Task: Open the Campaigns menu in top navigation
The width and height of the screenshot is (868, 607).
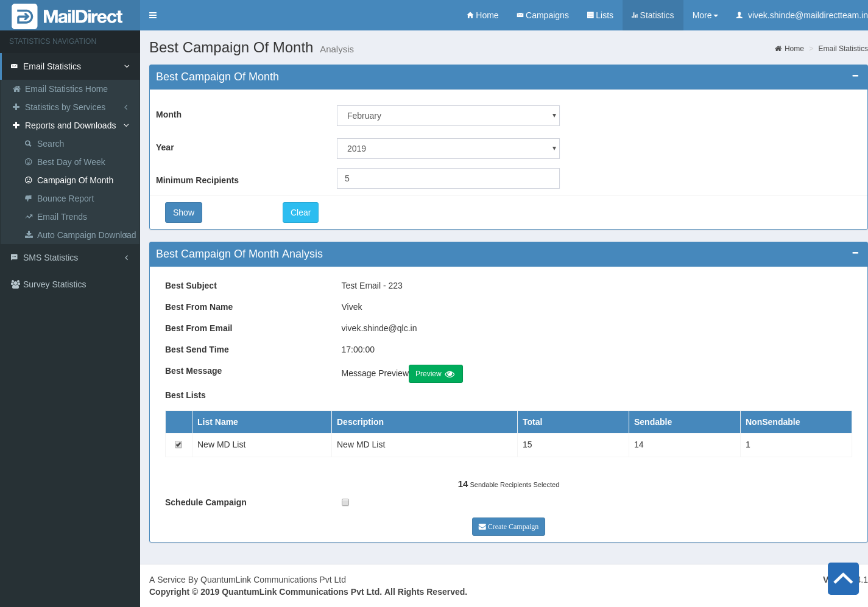Action: [x=542, y=15]
